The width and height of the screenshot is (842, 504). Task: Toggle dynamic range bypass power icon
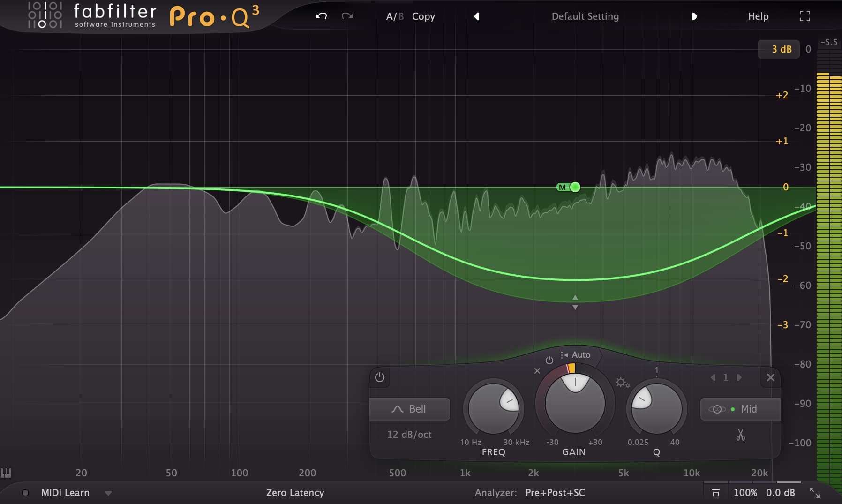click(549, 360)
